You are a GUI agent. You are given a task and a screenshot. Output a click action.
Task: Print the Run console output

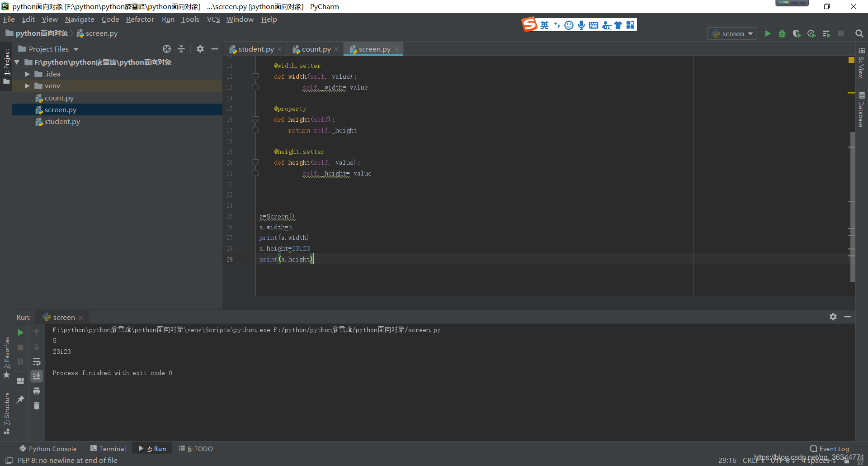coord(37,391)
